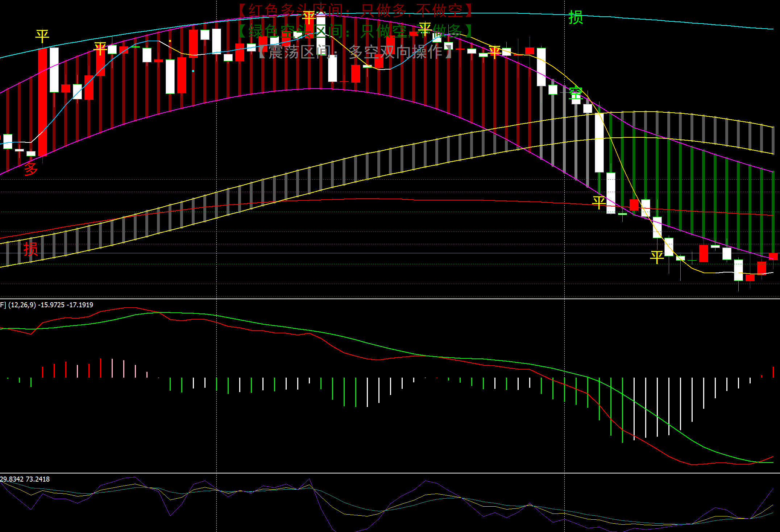The height and width of the screenshot is (532, 780).
Task: Click the tallest red candle near the left
Action: pos(42,101)
